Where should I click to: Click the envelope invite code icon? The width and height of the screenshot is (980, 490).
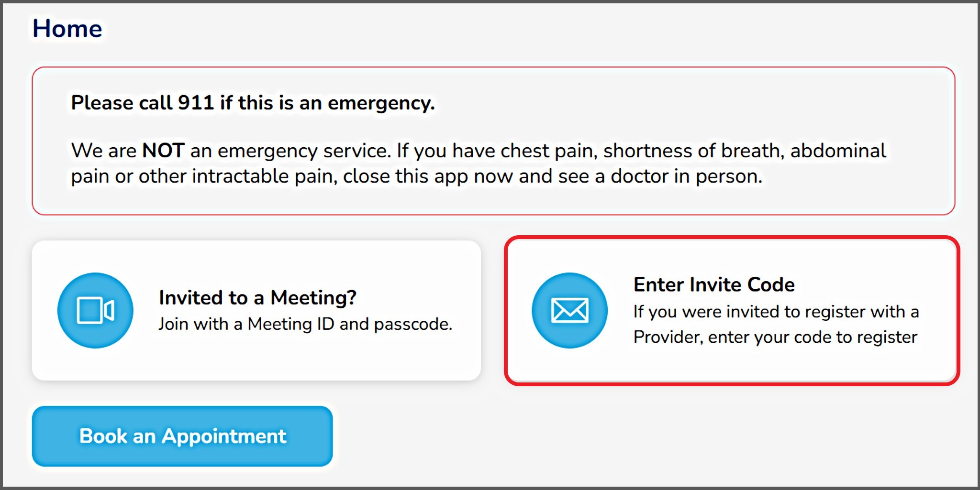569,311
